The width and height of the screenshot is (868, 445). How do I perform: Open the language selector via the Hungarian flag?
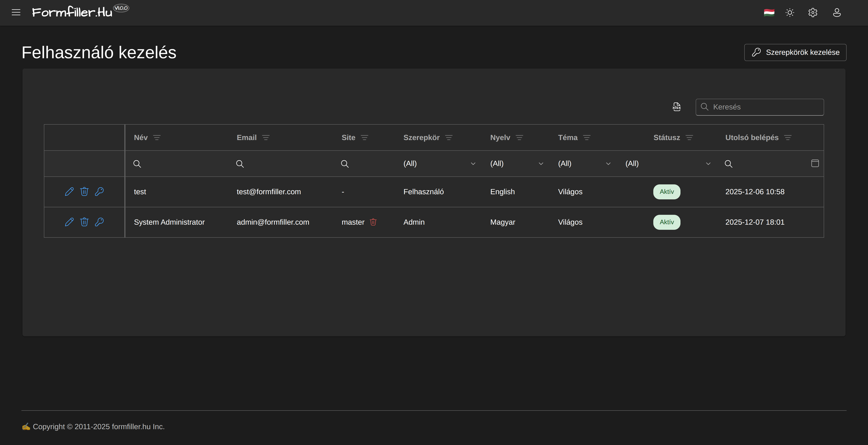[769, 12]
